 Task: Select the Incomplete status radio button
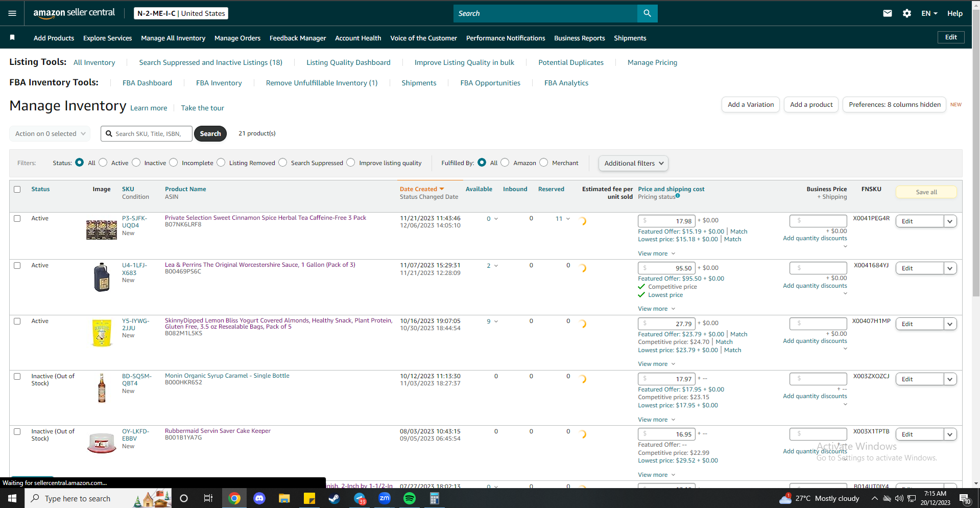click(174, 163)
